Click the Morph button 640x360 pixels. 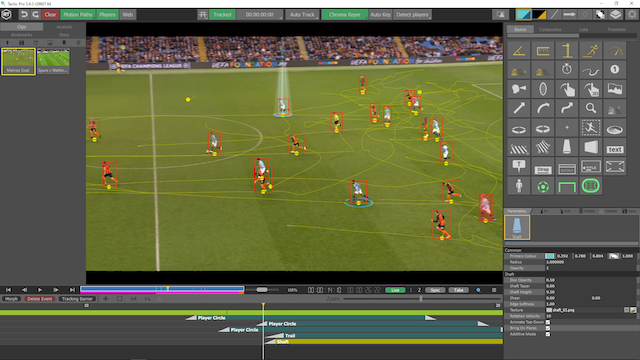coord(11,299)
